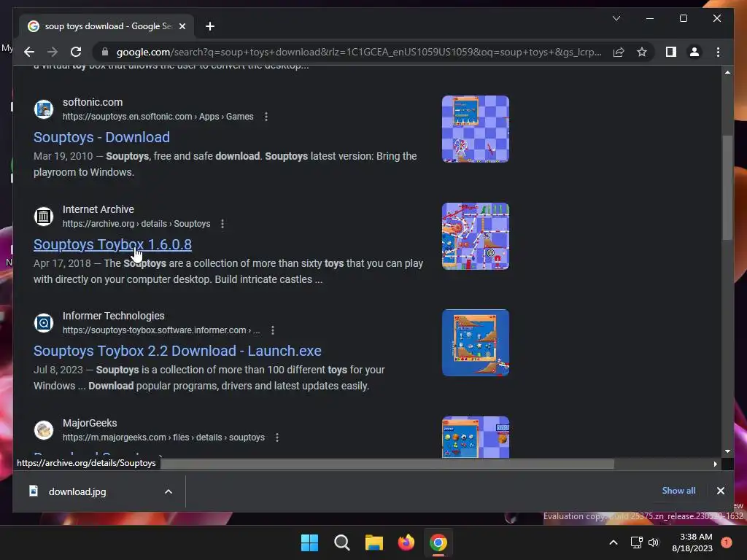The height and width of the screenshot is (560, 747).
Task: Open the Chrome profile menu
Action: 694,52
